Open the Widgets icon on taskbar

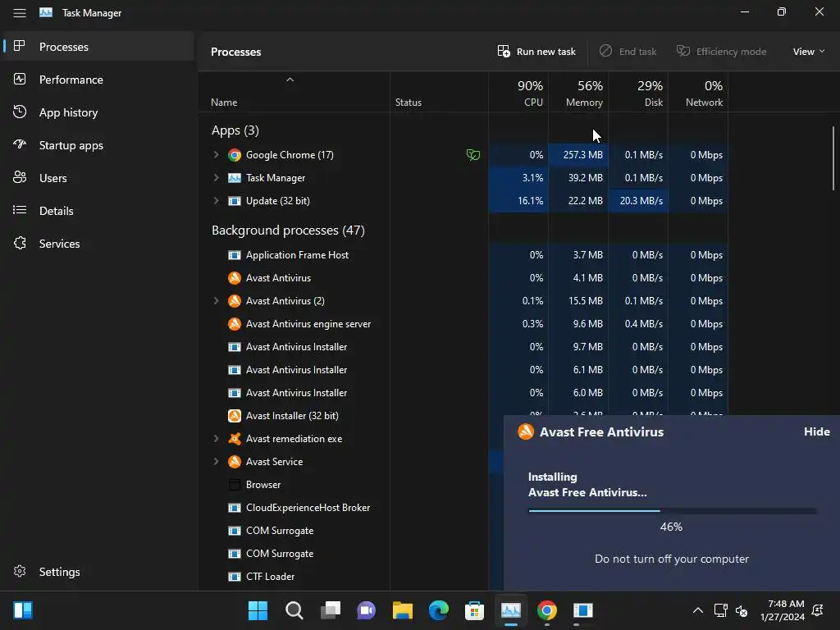tap(23, 610)
